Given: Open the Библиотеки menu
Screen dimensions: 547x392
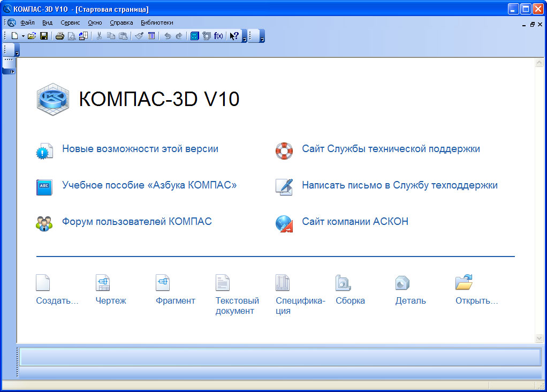Looking at the screenshot, I should click(157, 22).
